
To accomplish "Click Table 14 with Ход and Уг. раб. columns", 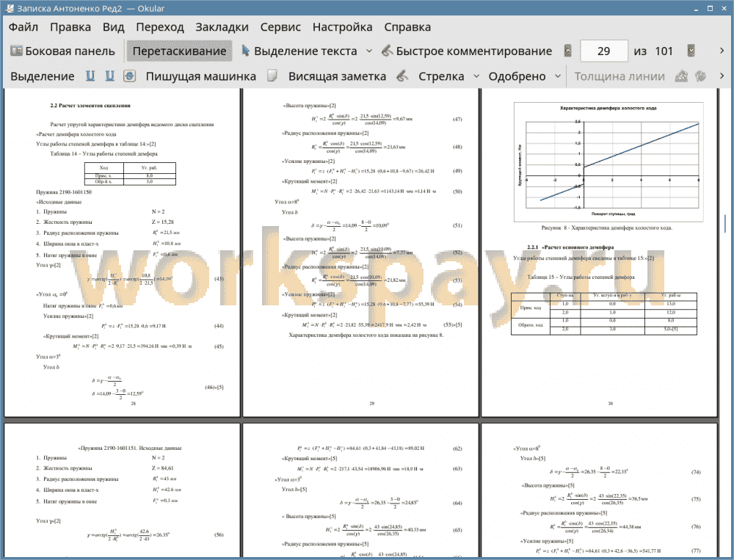I will tap(130, 173).
